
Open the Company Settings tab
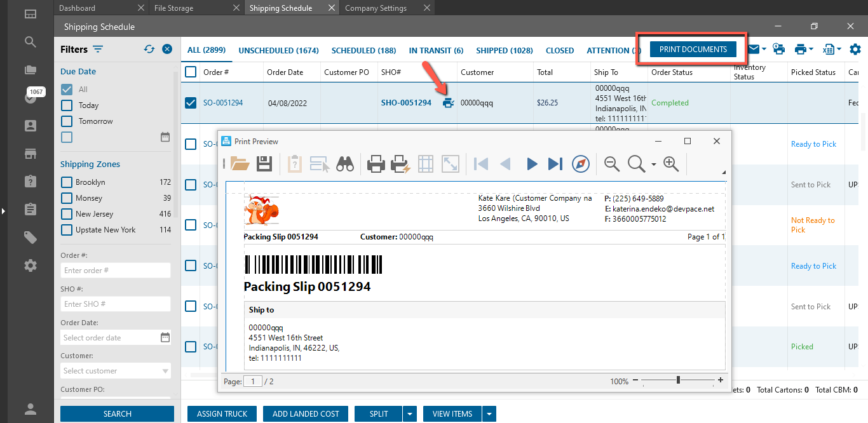click(x=376, y=8)
